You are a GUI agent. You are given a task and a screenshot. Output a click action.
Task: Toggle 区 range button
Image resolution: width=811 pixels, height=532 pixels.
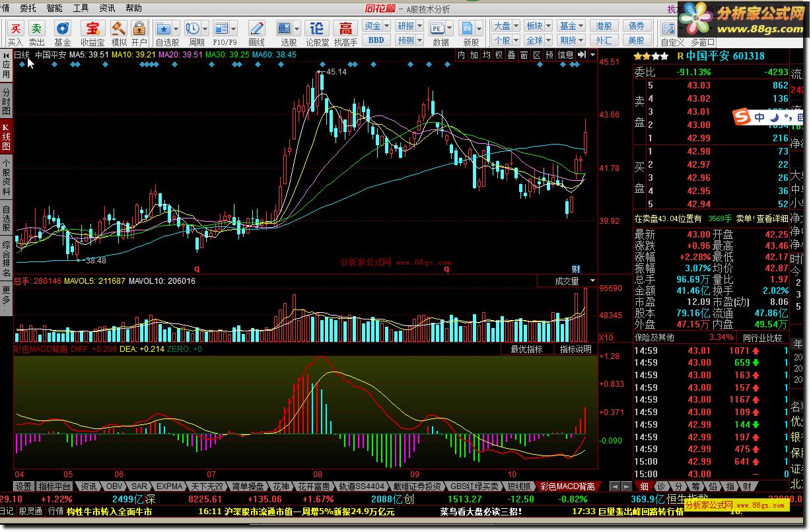click(536, 55)
